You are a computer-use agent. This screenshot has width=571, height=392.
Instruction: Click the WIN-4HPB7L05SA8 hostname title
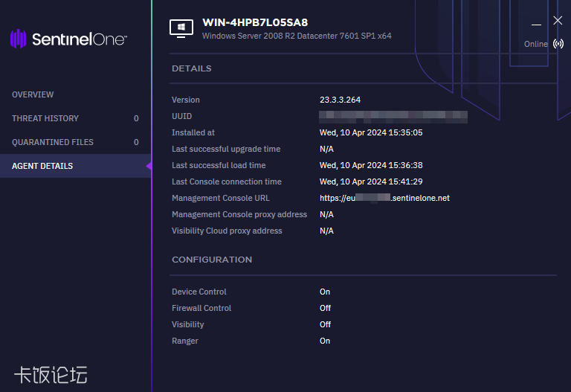pyautogui.click(x=255, y=22)
